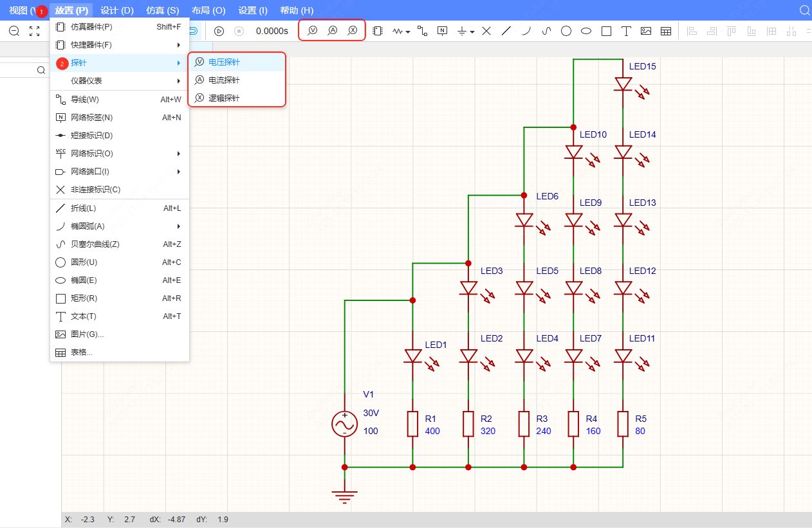Select the logic probe toolbar icon
812x528 pixels.
(x=352, y=31)
